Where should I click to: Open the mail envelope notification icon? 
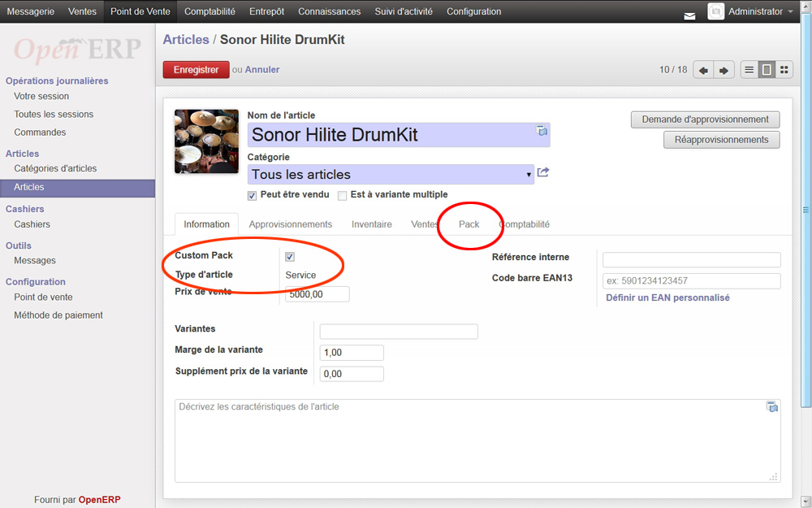689,16
